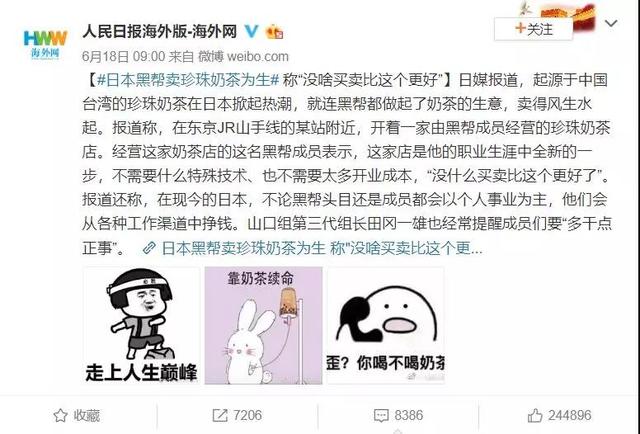Click the paperclip link icon in the post
Image resolution: width=640 pixels, height=434 pixels.
149,248
